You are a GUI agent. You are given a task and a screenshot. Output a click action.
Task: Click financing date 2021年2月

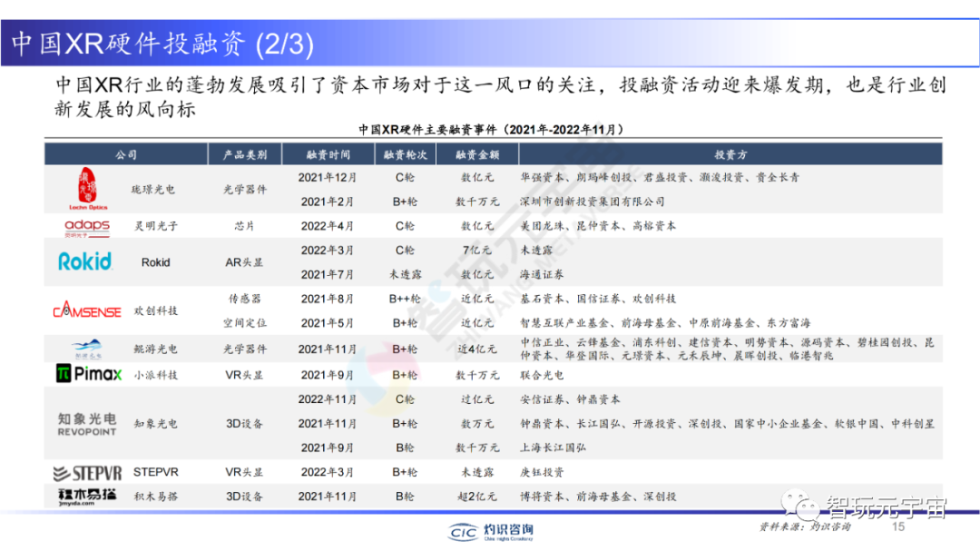[x=328, y=202]
